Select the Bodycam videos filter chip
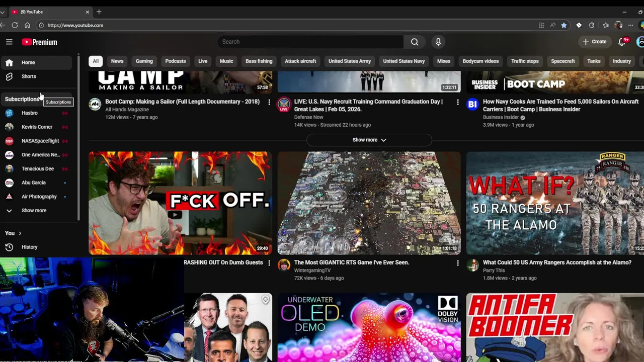Image resolution: width=644 pixels, height=362 pixels. 480,61
